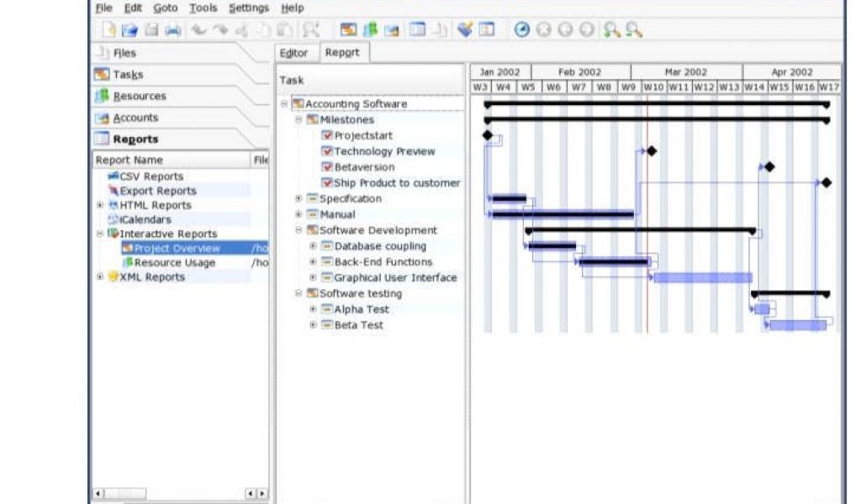The image size is (861, 504).
Task: Click the green resources icon in toolbar
Action: 370,29
